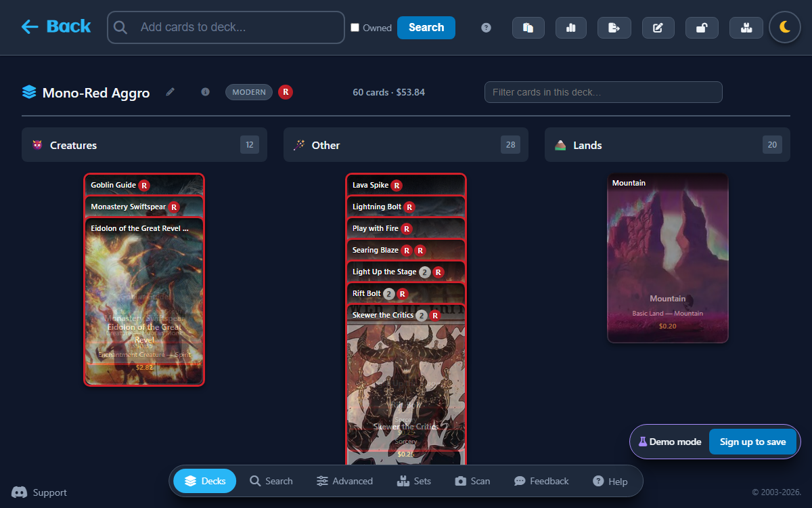Open the Sets tab in bottom navigation
Screen dimensions: 812x508
413,481
